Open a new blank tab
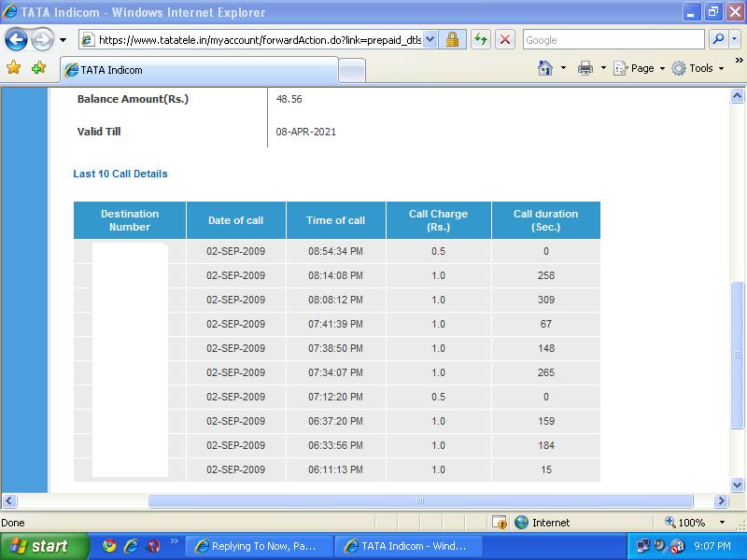The height and width of the screenshot is (560, 747). [x=352, y=71]
